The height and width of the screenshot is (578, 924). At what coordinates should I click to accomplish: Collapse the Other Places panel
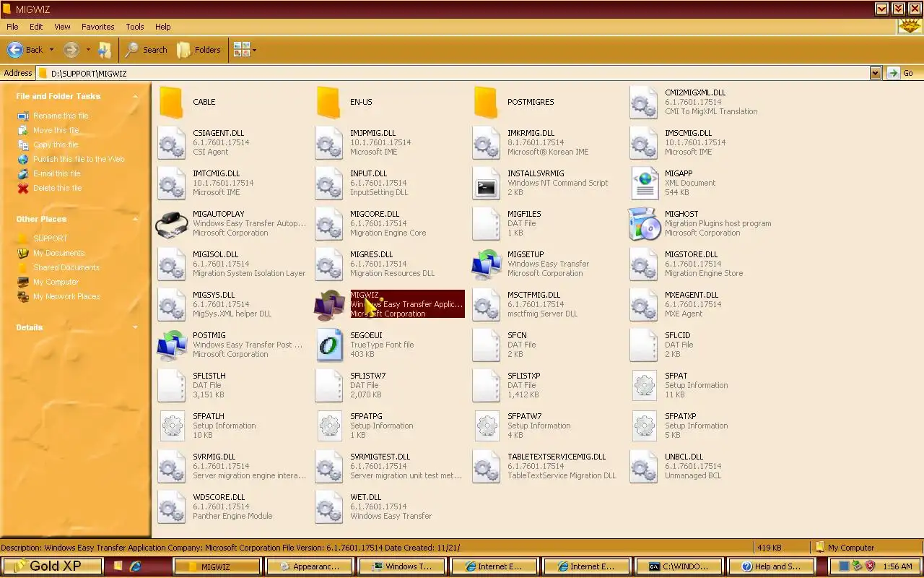point(135,219)
